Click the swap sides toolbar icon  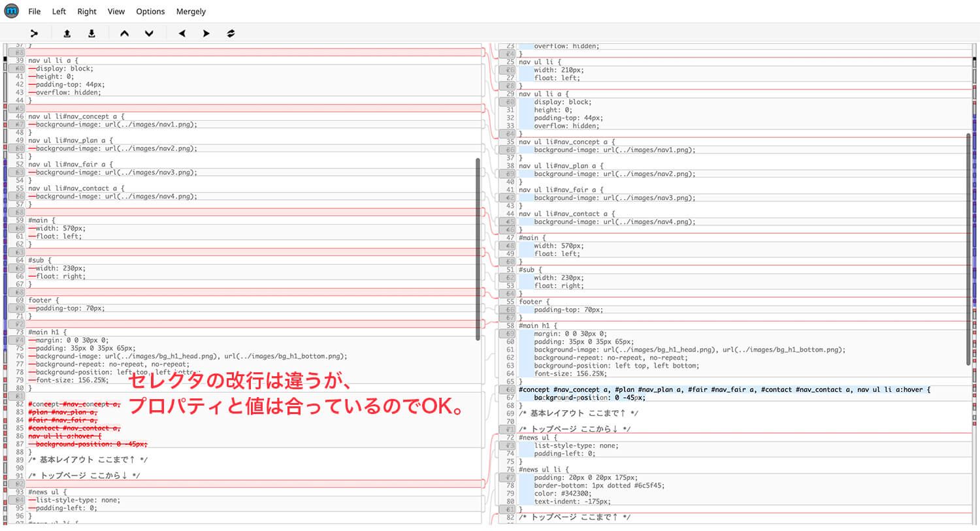pyautogui.click(x=231, y=33)
